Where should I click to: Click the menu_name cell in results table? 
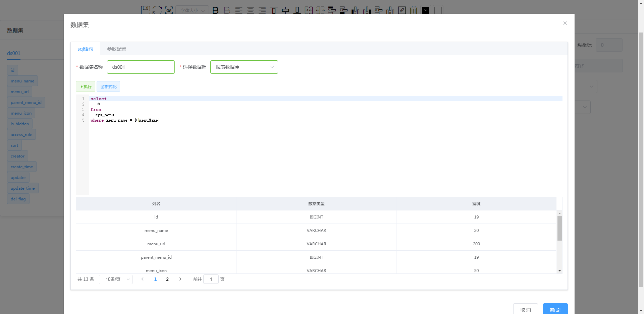156,231
